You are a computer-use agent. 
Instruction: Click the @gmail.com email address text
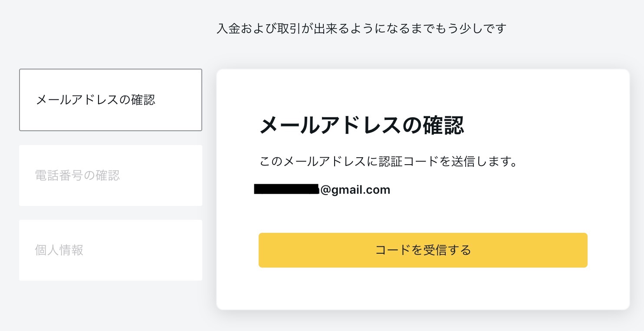pyautogui.click(x=355, y=190)
